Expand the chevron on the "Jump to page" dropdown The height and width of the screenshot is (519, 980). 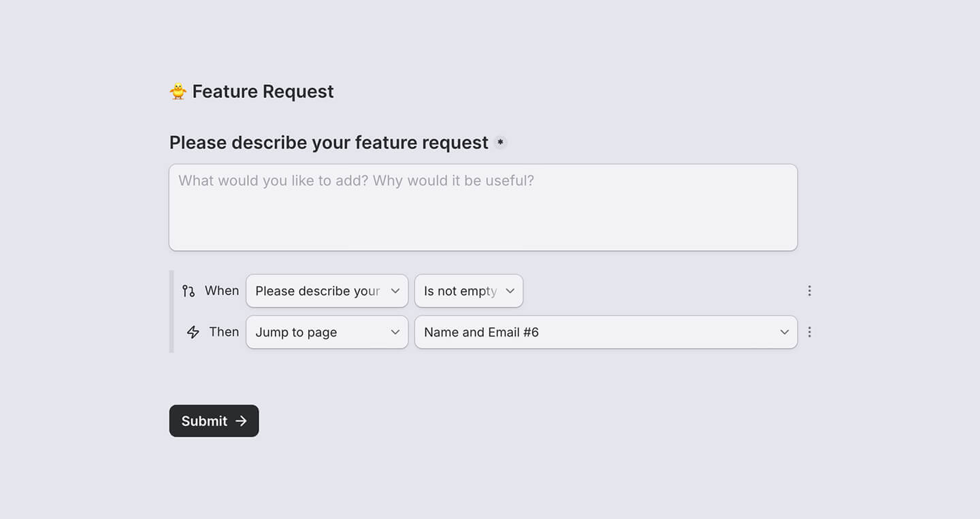coord(395,332)
